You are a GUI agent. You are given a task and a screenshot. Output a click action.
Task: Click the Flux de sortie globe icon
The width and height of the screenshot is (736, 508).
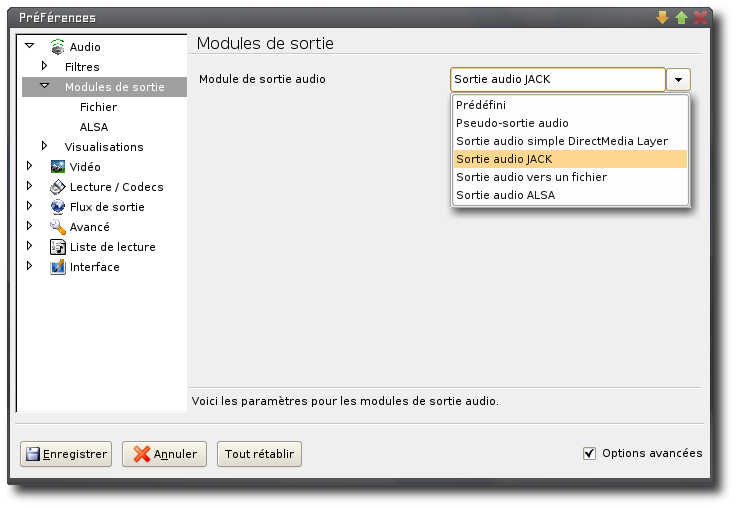(57, 207)
